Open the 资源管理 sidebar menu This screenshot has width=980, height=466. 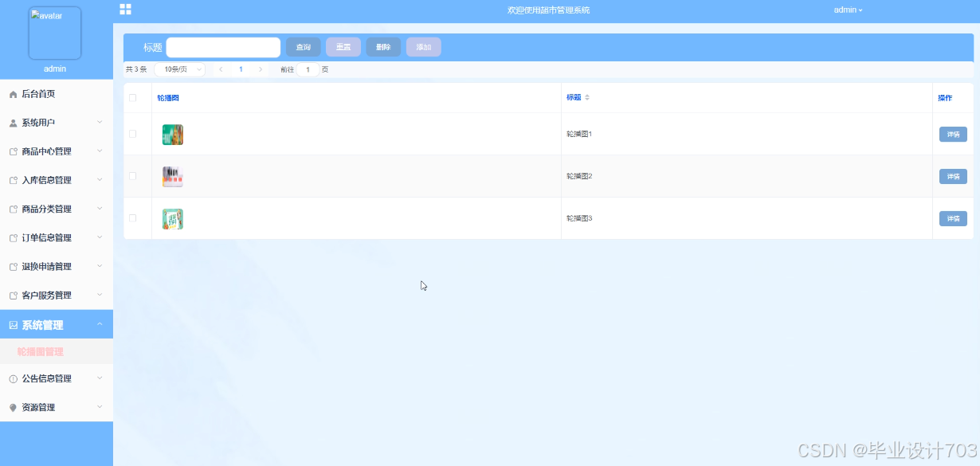57,407
